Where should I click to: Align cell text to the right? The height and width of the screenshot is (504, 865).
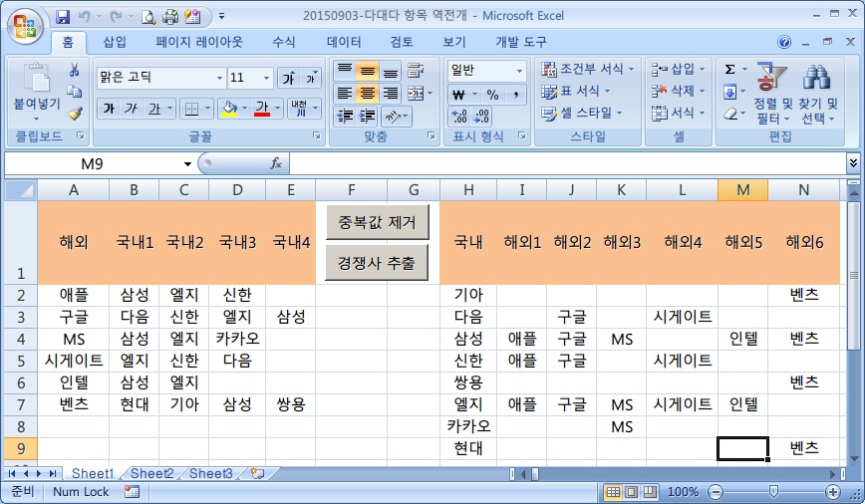[x=391, y=93]
